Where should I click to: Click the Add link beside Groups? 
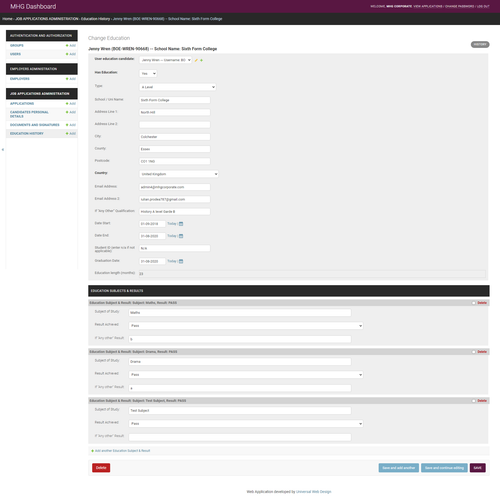71,45
